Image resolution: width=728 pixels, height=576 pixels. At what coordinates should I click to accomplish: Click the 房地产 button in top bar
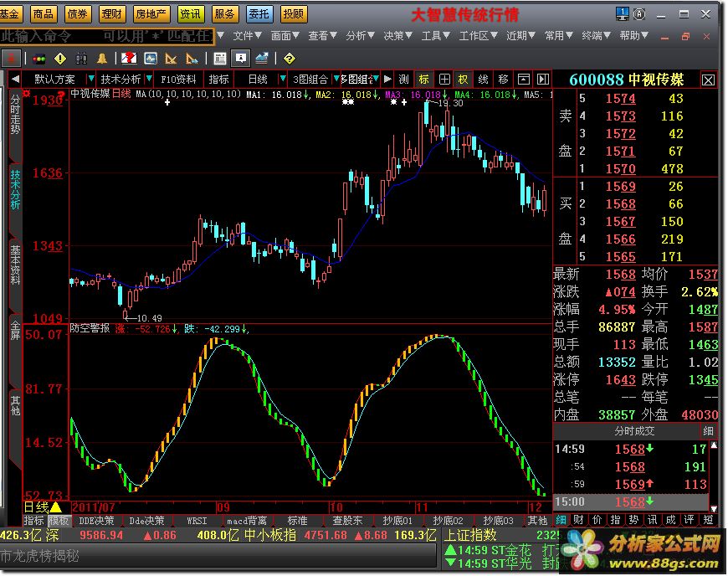(x=151, y=14)
